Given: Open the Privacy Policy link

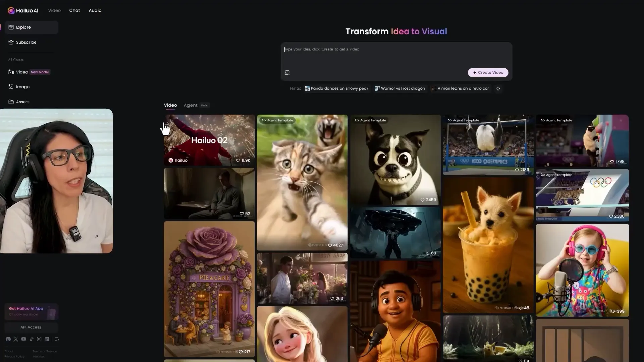Looking at the screenshot, I should pos(14,356).
